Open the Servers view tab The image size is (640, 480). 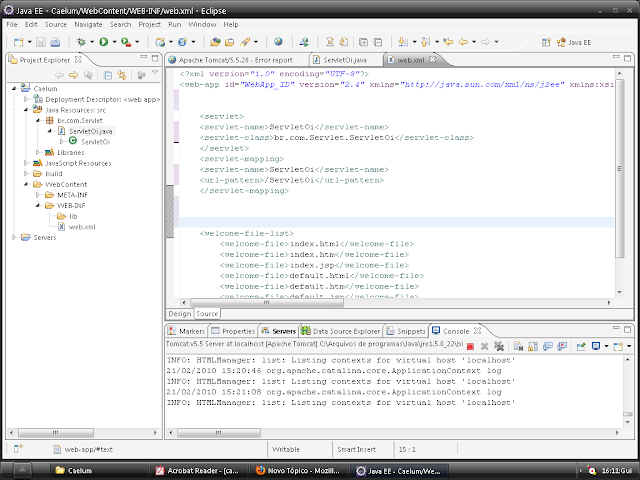(283, 330)
